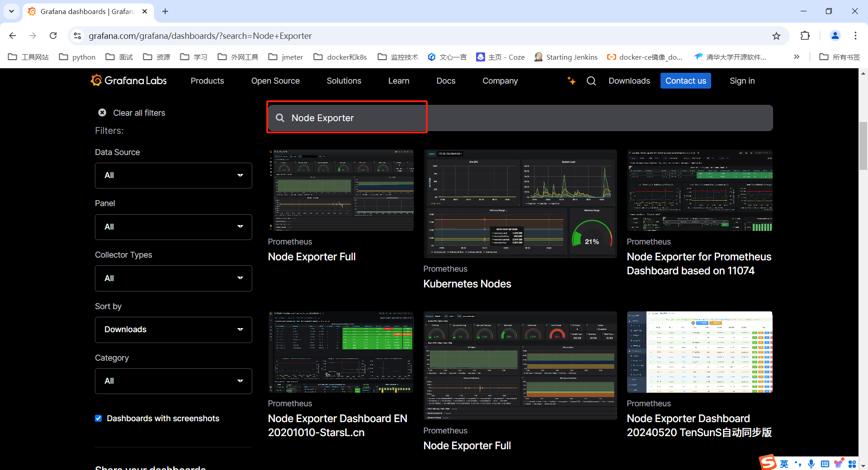
Task: Click the search magnifier icon in dashboard search box
Action: [280, 118]
